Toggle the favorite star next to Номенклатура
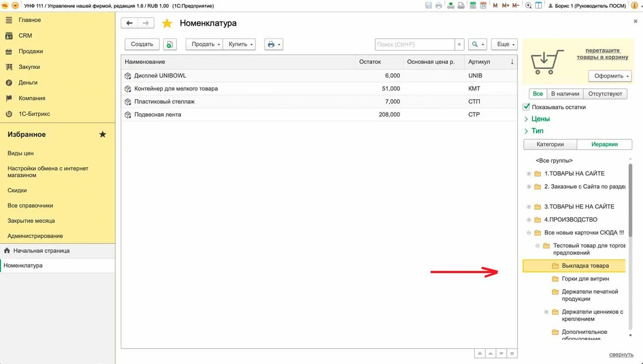 [x=167, y=23]
